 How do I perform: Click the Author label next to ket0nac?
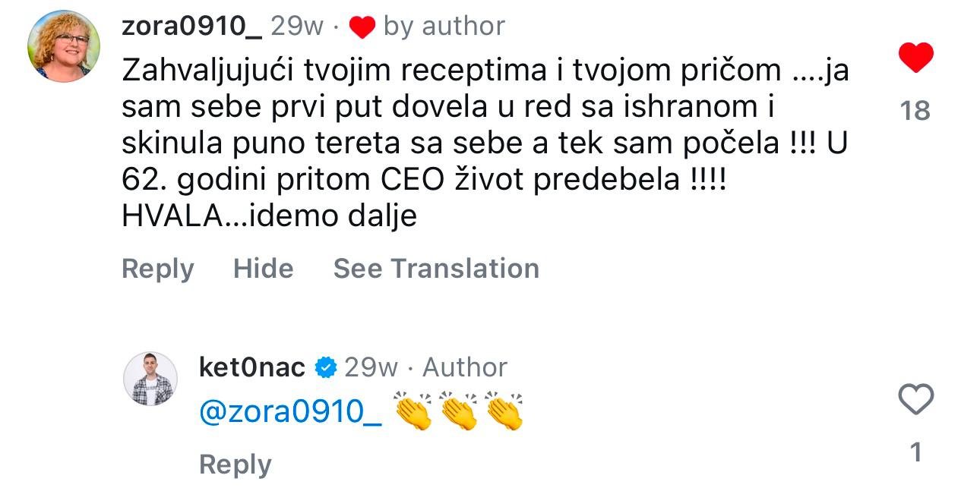click(465, 368)
